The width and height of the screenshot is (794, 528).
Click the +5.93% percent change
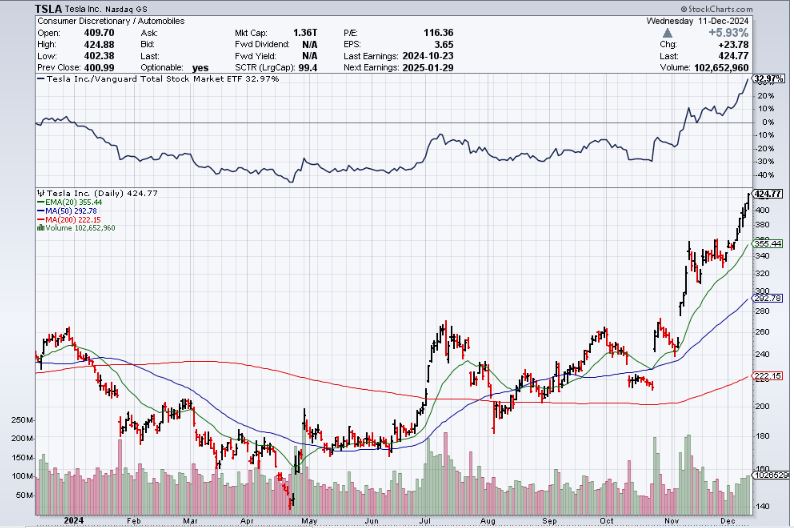coord(728,33)
